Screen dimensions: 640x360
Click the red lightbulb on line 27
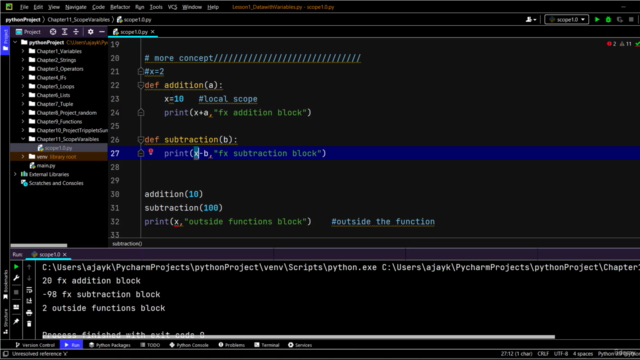[151, 152]
